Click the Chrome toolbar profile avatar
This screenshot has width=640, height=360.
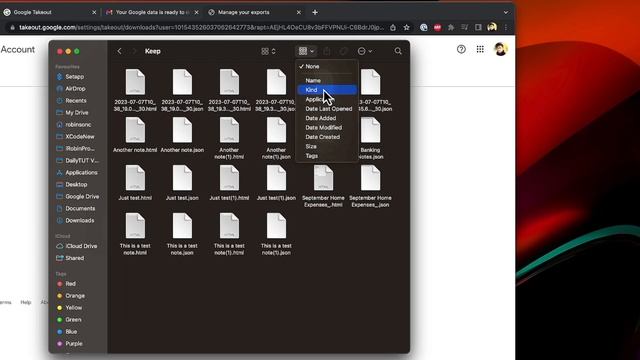(x=492, y=27)
